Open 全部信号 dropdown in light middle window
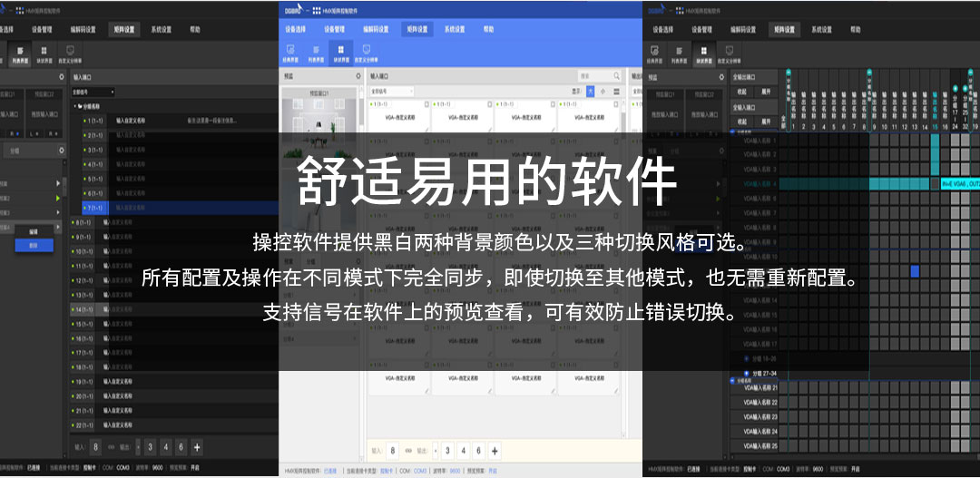 392,92
